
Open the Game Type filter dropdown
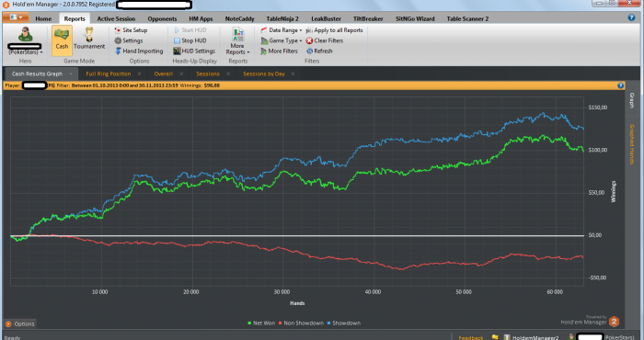[x=281, y=40]
